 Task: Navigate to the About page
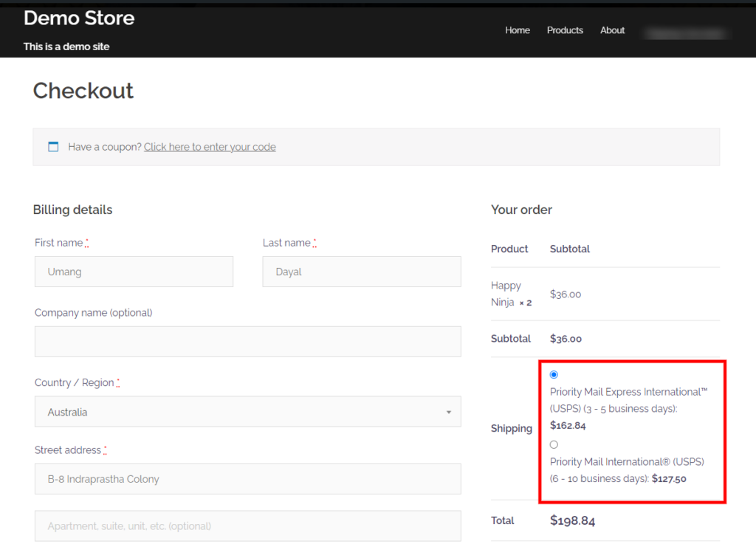tap(612, 30)
